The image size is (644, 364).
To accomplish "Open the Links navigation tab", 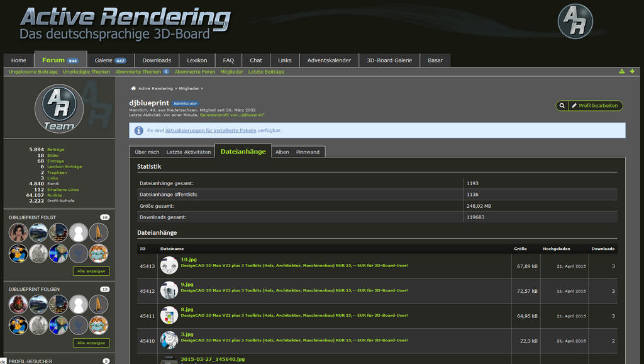I will point(285,60).
